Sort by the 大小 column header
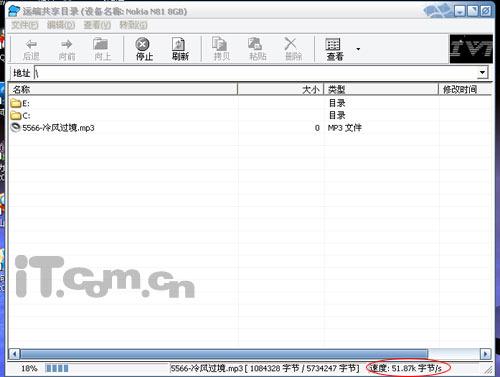 tap(280, 89)
